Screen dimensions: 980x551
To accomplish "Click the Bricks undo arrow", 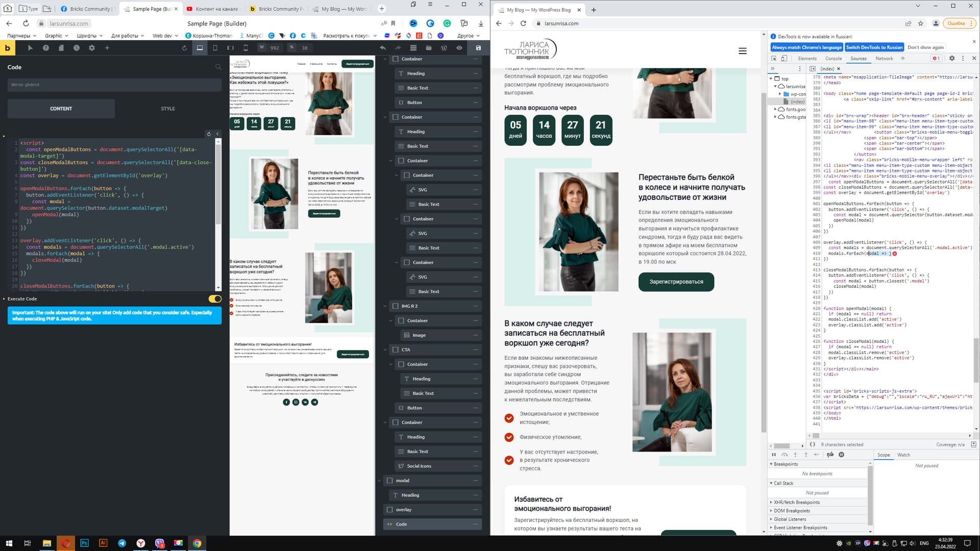I will click(x=383, y=48).
